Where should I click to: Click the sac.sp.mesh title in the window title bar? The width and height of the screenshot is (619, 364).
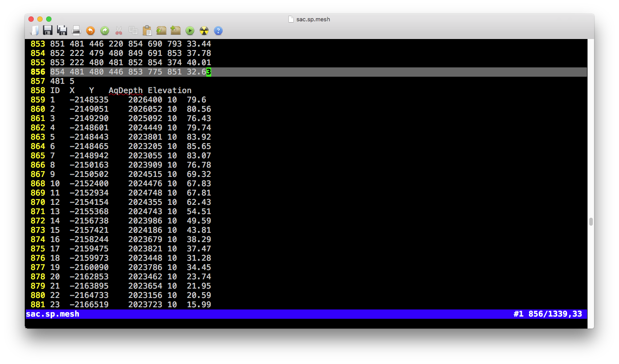coord(313,20)
